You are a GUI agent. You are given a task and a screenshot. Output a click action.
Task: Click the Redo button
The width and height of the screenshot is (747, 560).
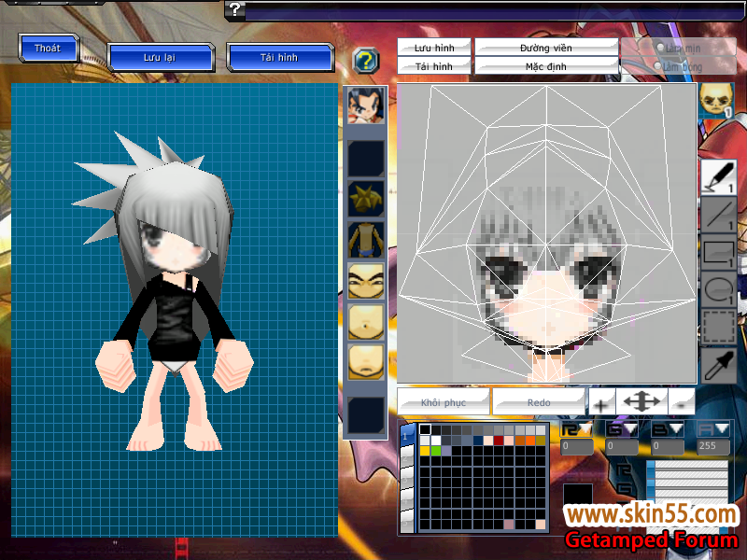point(539,403)
